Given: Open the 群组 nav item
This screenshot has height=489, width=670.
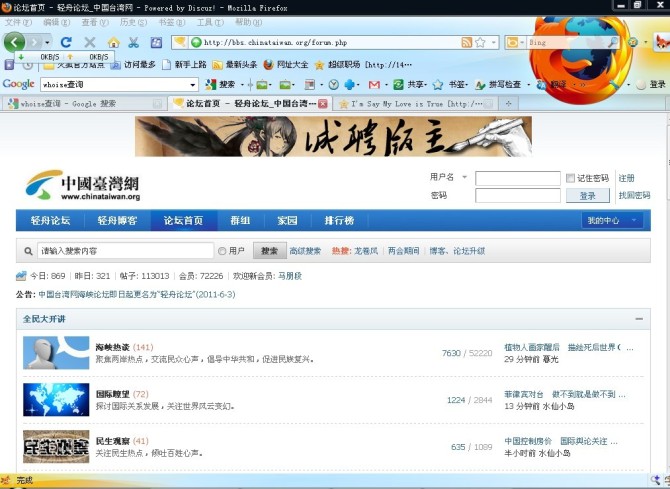Looking at the screenshot, I should 240,221.
